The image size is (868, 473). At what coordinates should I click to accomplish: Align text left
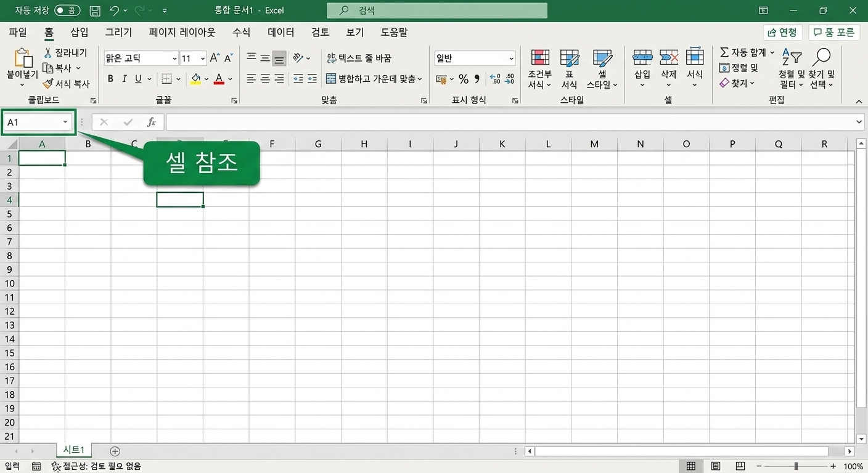[252, 79]
